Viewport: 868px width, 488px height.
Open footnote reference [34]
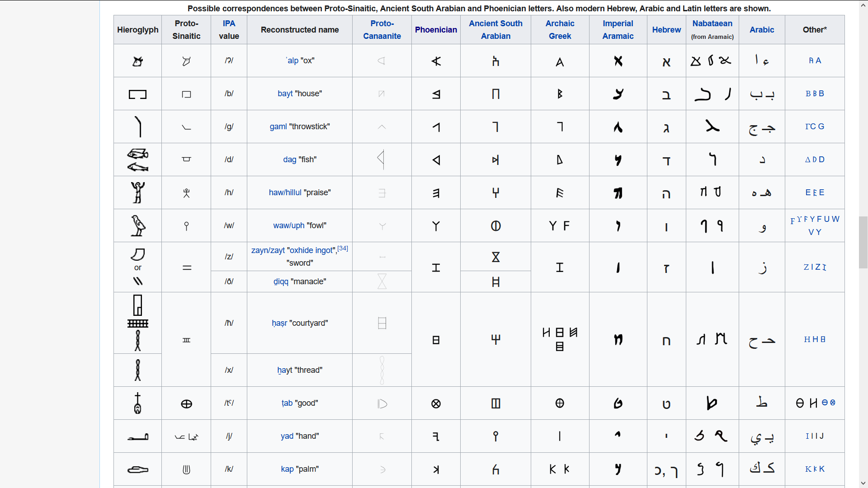tap(343, 249)
